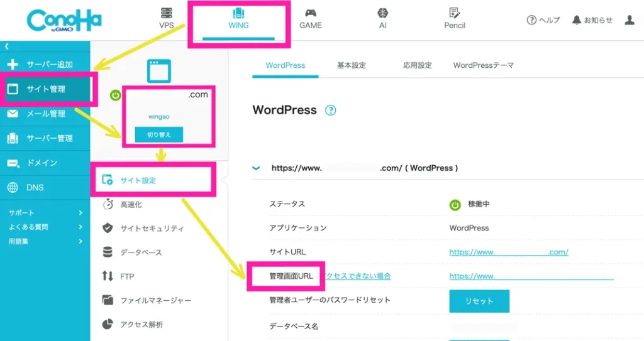Screen dimensions: 644x341
Task: Open the GAME service tab
Action: pyautogui.click(x=311, y=19)
